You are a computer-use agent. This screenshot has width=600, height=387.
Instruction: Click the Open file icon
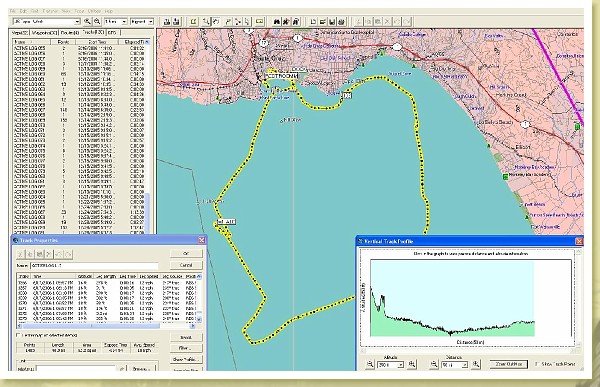(323, 22)
